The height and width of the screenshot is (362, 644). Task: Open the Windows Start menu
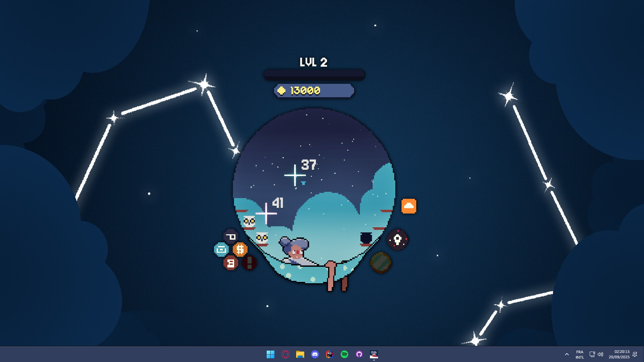(271, 354)
